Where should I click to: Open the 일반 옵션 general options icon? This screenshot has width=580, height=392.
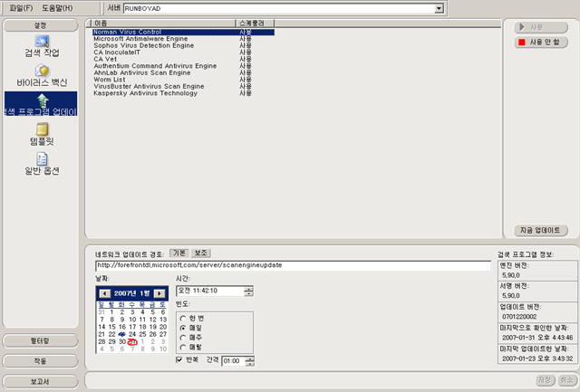pyautogui.click(x=42, y=164)
